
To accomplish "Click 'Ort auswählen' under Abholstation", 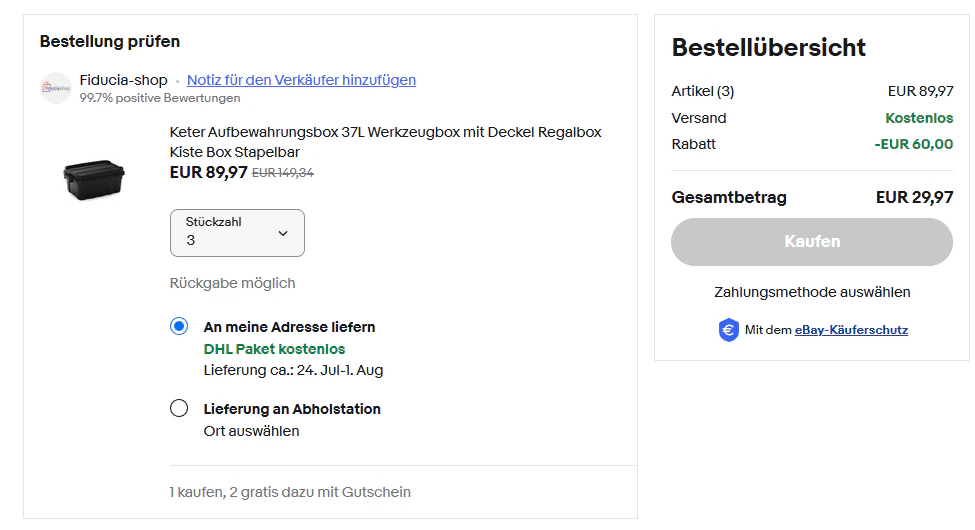I will point(251,431).
